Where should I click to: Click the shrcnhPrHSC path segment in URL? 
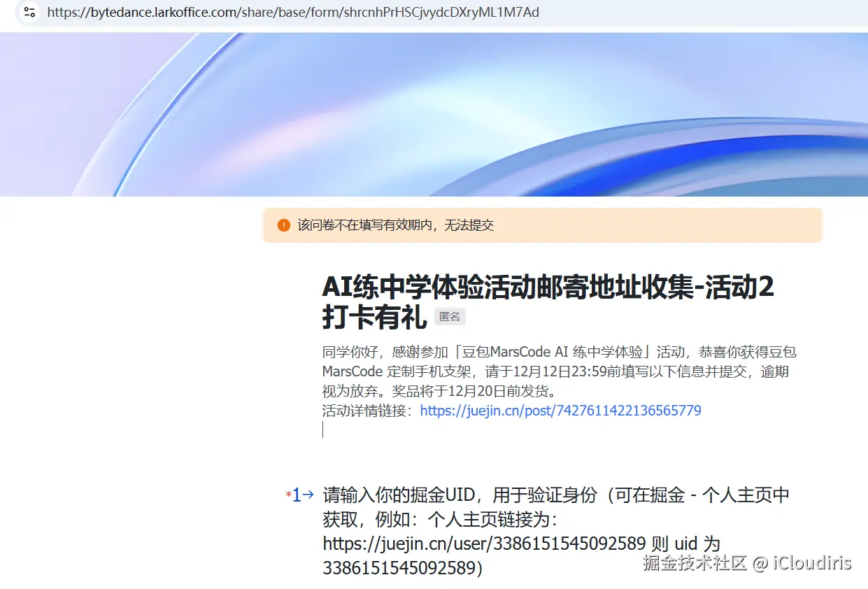(387, 11)
